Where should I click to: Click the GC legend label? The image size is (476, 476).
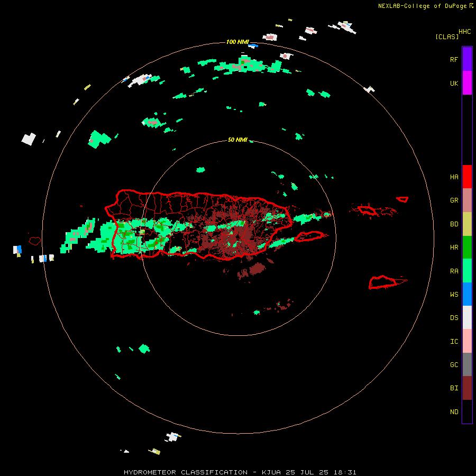pyautogui.click(x=454, y=365)
